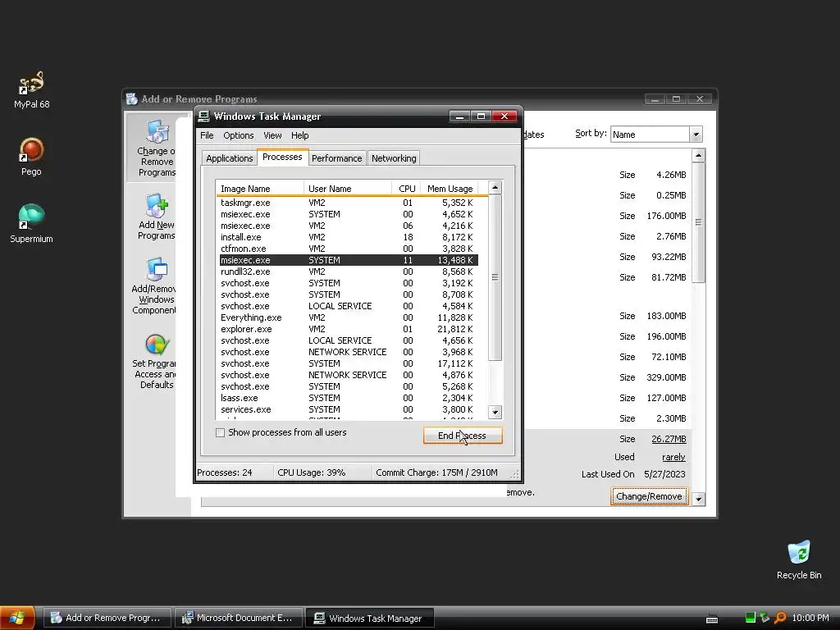Image resolution: width=840 pixels, height=630 pixels.
Task: Click the Task Manager title bar icon
Action: point(203,116)
